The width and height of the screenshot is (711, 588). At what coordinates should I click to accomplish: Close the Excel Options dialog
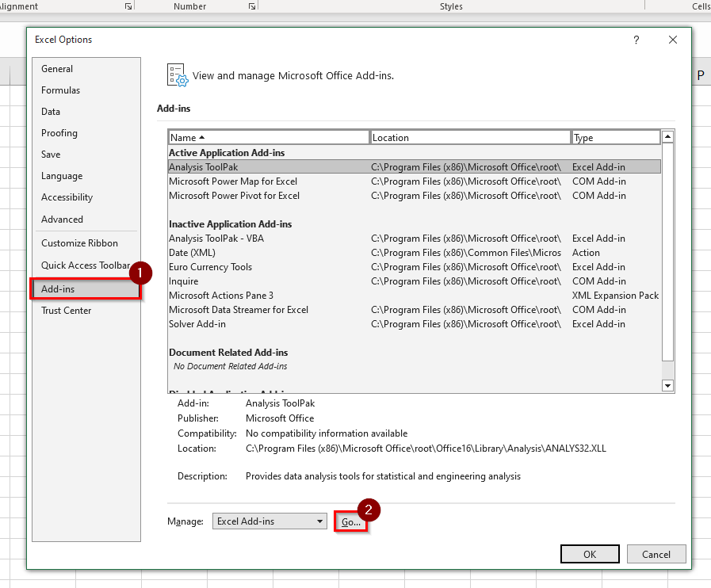click(x=672, y=40)
